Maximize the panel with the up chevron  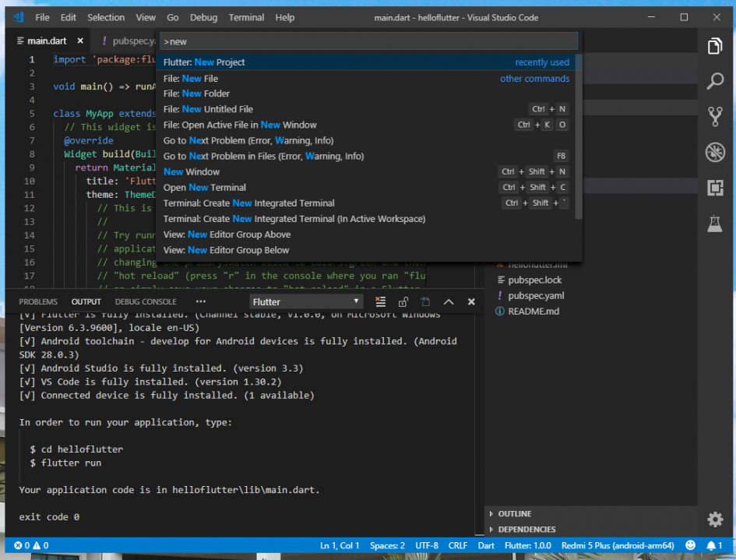[449, 302]
